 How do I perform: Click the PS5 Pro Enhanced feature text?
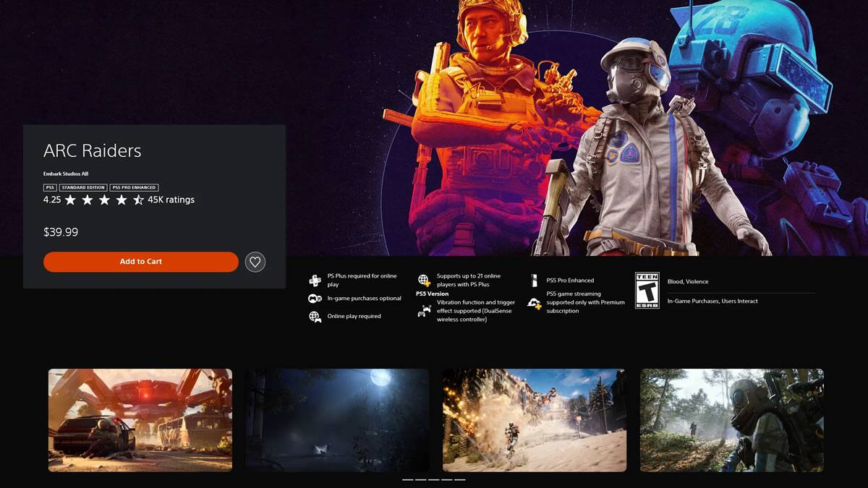(570, 281)
